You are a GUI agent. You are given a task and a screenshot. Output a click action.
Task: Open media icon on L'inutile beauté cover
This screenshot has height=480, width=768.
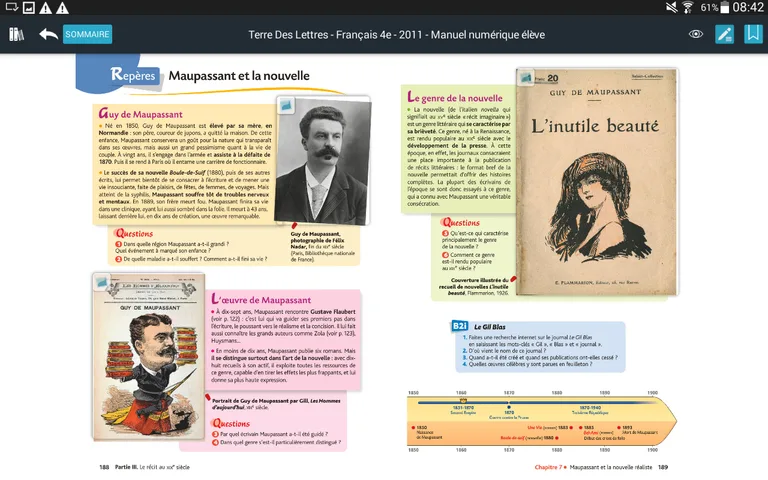(x=526, y=77)
